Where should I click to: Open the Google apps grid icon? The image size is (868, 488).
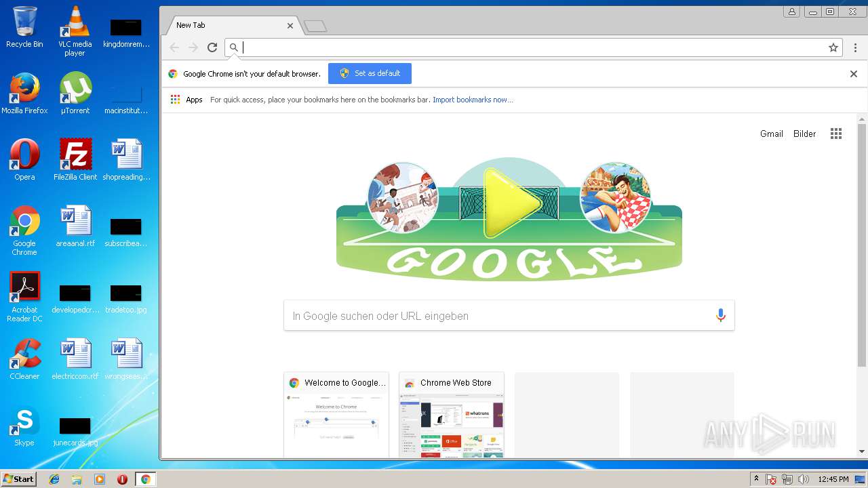click(836, 134)
